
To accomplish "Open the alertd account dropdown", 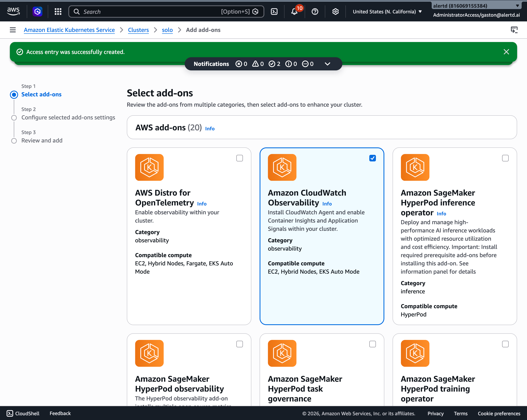I will (x=476, y=5).
